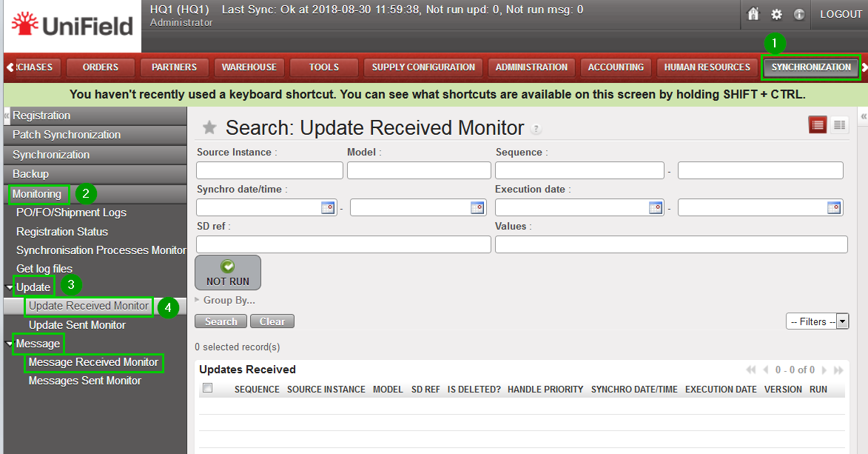Expand the Synchronization sidebar section
The image size is (868, 454).
(x=95, y=155)
